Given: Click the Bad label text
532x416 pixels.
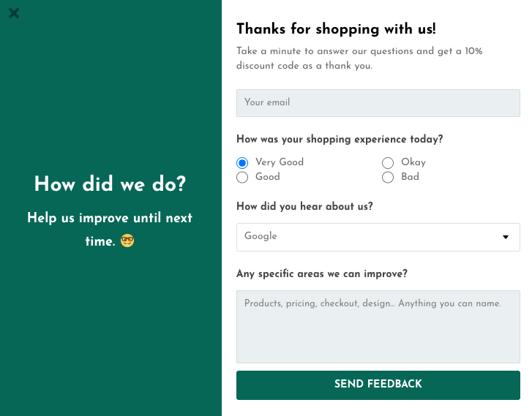Looking at the screenshot, I should tap(410, 177).
